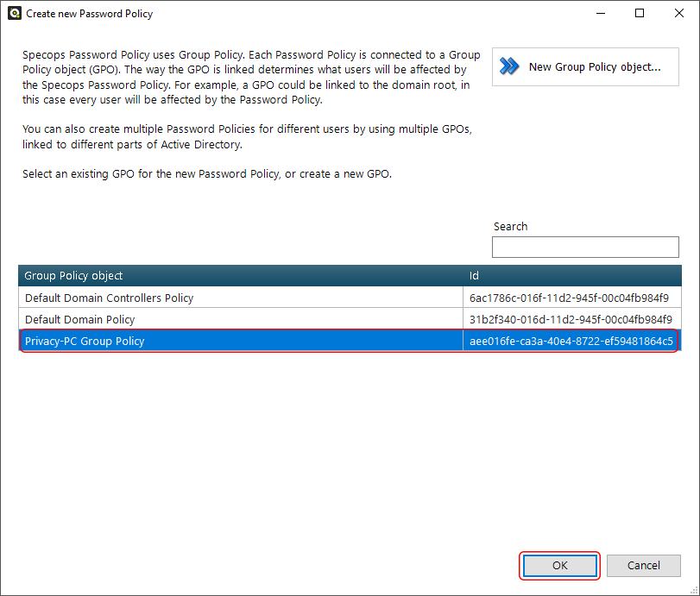Click the New Group Policy object button
The image size is (700, 596).
pos(585,67)
